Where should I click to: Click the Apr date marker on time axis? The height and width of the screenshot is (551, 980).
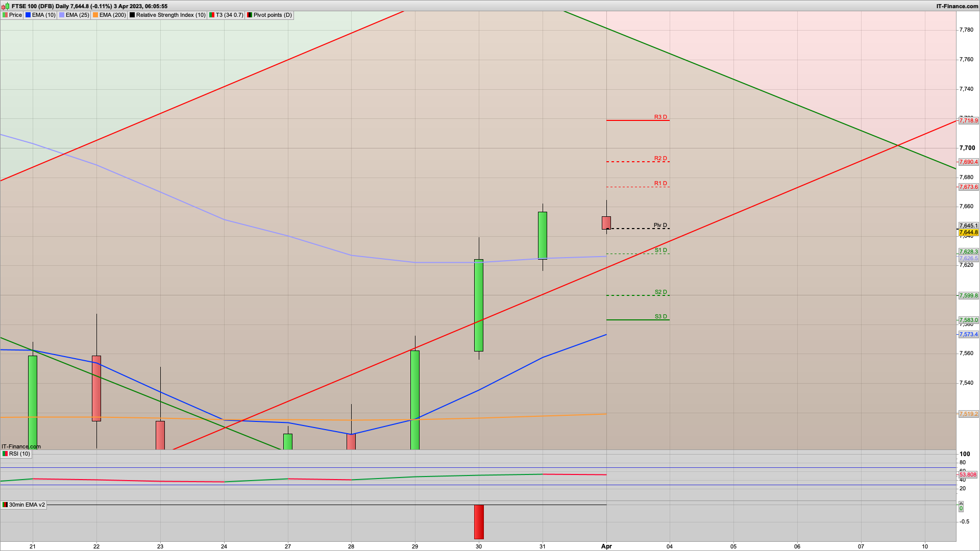606,546
